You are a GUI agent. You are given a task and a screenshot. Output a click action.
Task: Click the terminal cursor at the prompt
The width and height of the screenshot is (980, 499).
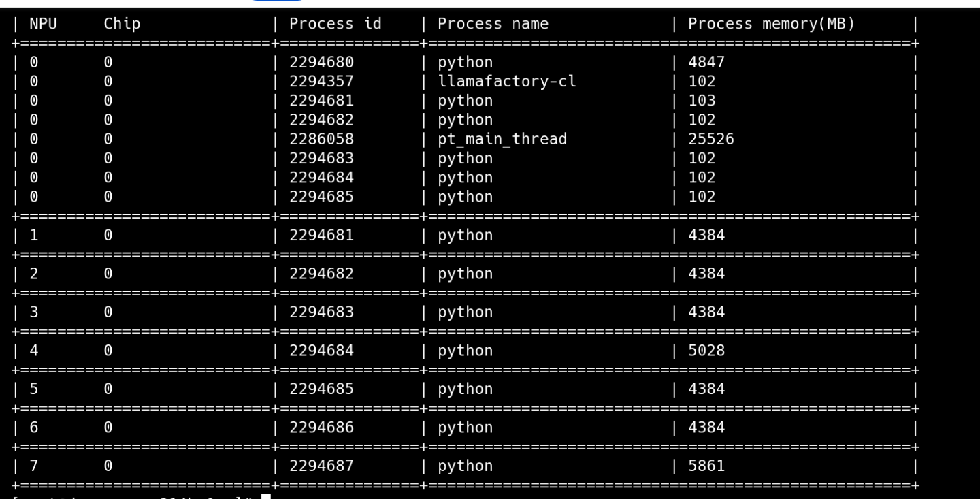[x=266, y=496]
